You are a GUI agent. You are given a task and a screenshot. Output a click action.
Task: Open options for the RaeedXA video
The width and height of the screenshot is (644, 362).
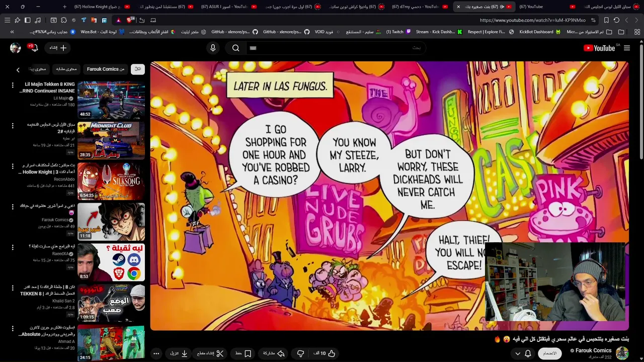click(x=13, y=247)
